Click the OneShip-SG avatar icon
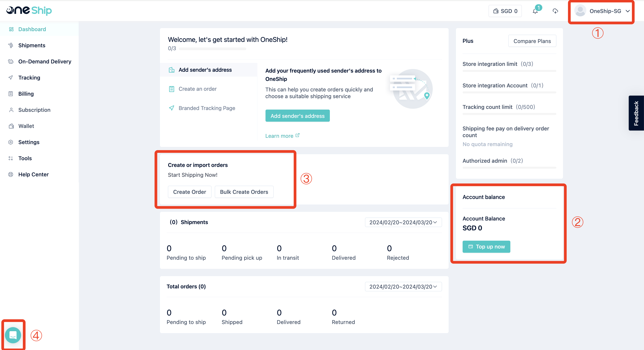Screen dimensions: 644x350 coord(580,11)
